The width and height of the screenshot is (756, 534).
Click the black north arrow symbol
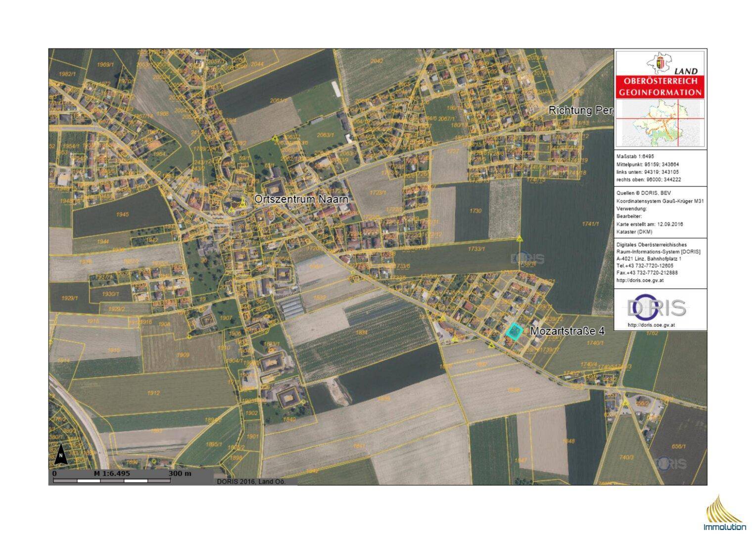click(60, 454)
